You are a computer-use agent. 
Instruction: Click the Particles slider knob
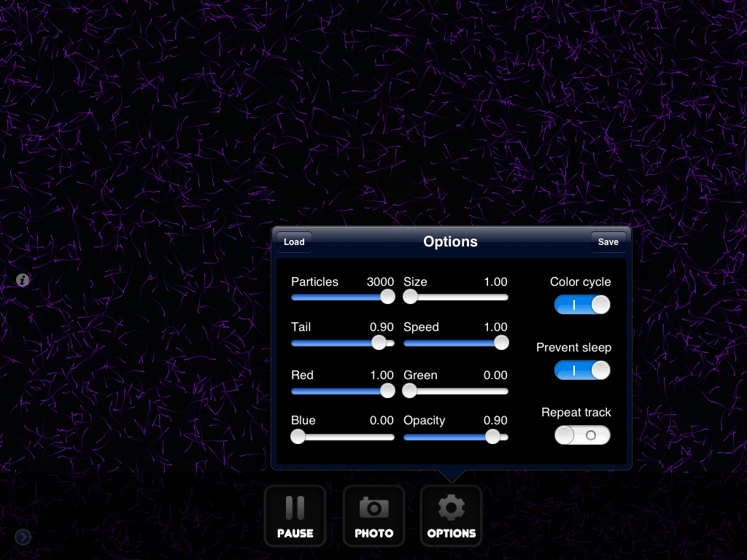pyautogui.click(x=388, y=296)
